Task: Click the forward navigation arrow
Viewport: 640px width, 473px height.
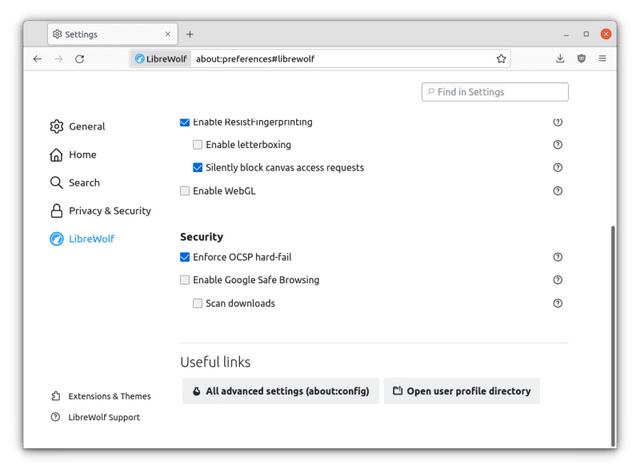Action: click(x=58, y=59)
